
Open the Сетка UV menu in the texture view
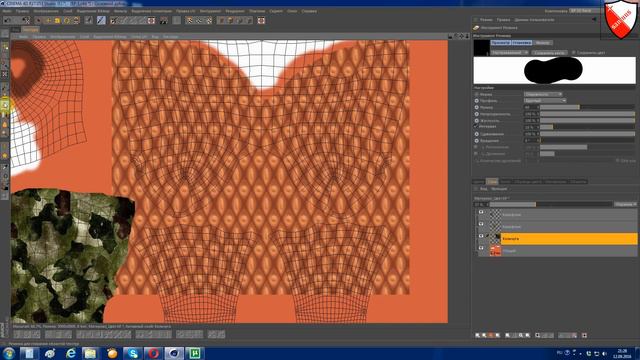coord(139,37)
